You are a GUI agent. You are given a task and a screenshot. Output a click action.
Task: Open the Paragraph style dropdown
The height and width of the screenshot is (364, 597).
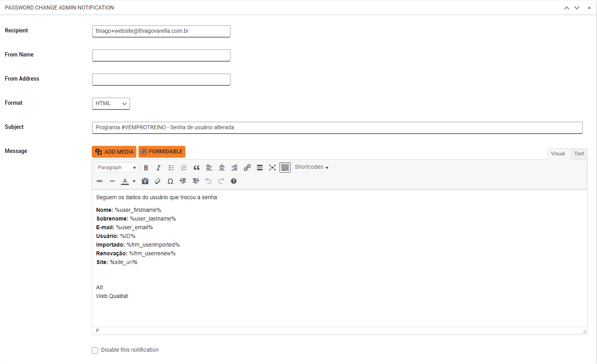(116, 168)
